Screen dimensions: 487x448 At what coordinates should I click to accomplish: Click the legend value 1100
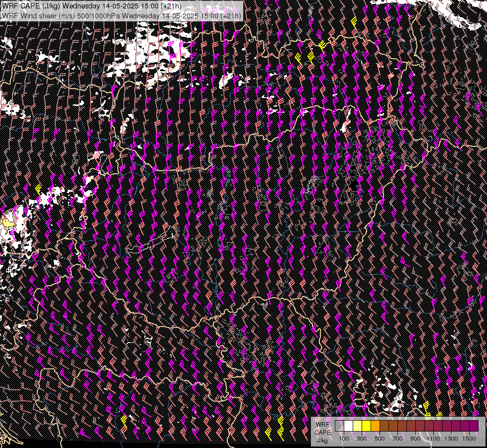[433, 439]
